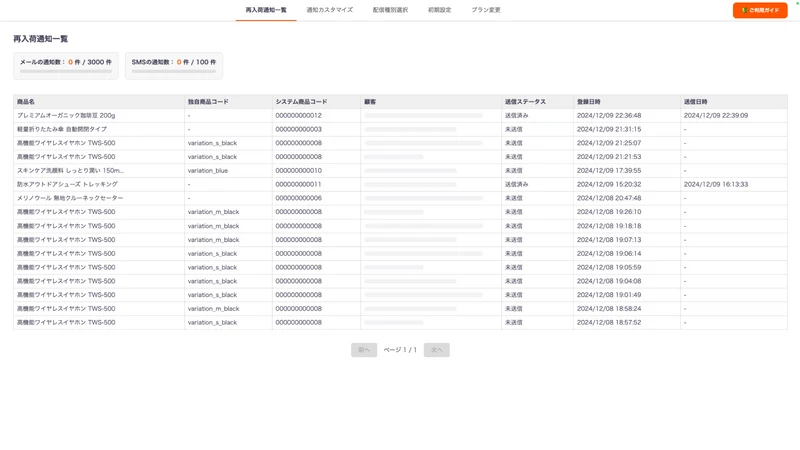The width and height of the screenshot is (800, 450).
Task: Click 未送信 status in the 軽量折りたたみ傘 row
Action: pyautogui.click(x=514, y=130)
